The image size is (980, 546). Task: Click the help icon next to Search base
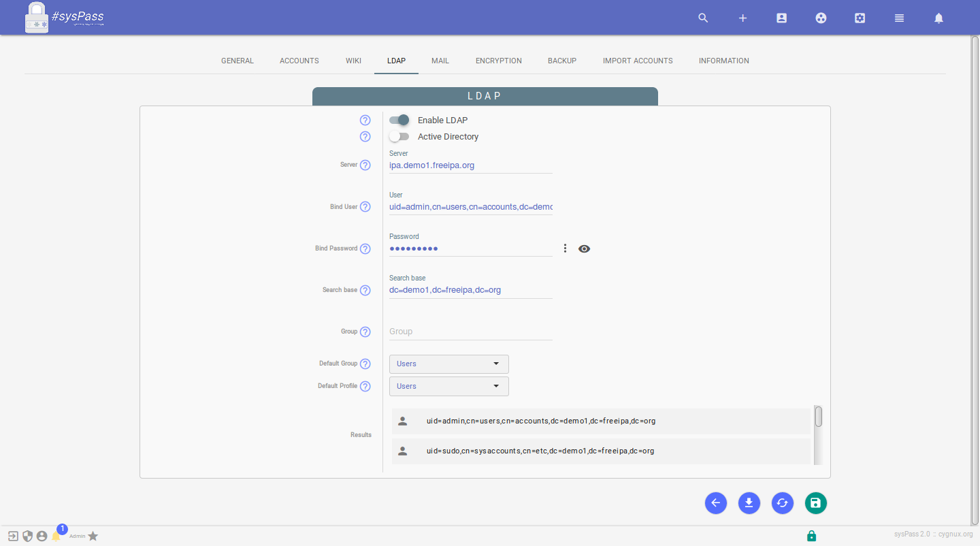[365, 291]
